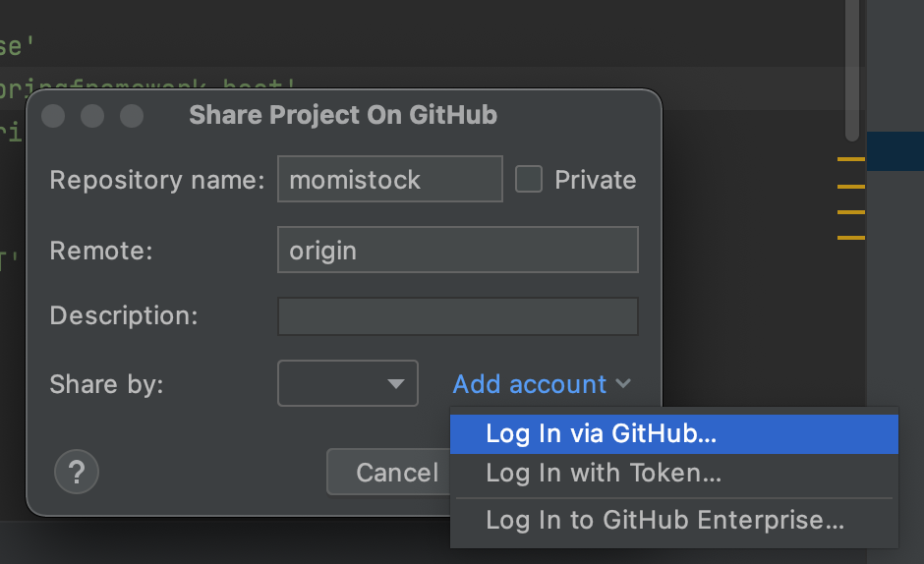The height and width of the screenshot is (564, 924).
Task: Focus the Remote field containing origin
Action: point(458,250)
